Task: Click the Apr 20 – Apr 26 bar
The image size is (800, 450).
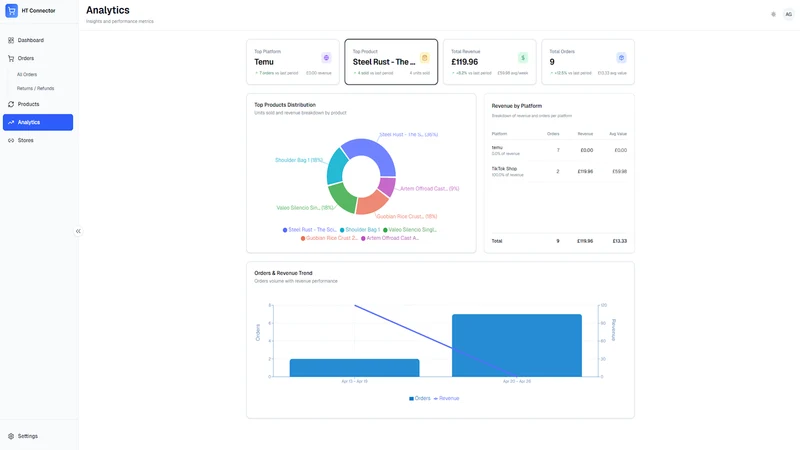Action: point(517,345)
